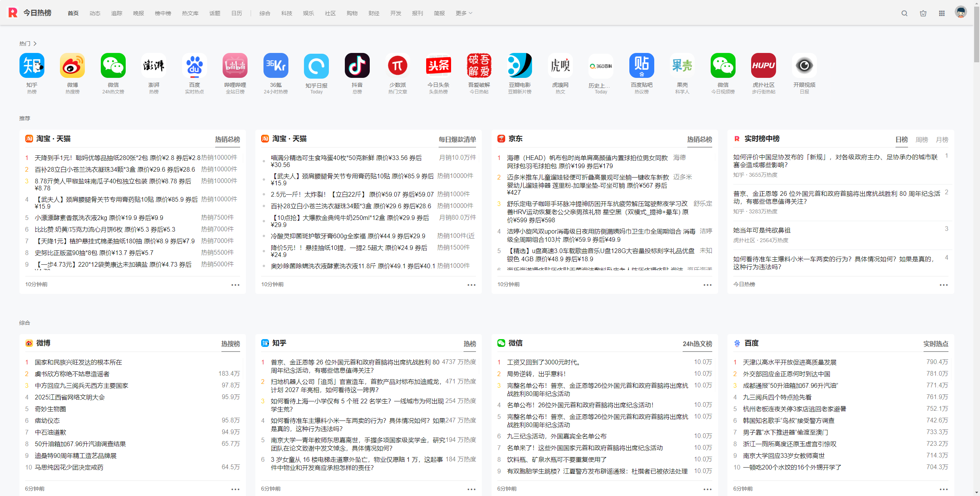This screenshot has height=496, width=980.
Task: Expand the 热门 section chevron
Action: (x=35, y=44)
